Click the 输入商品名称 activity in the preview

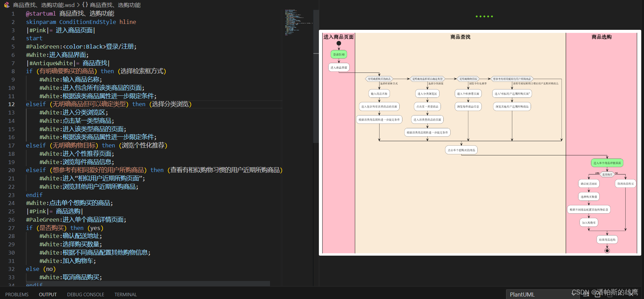point(379,94)
